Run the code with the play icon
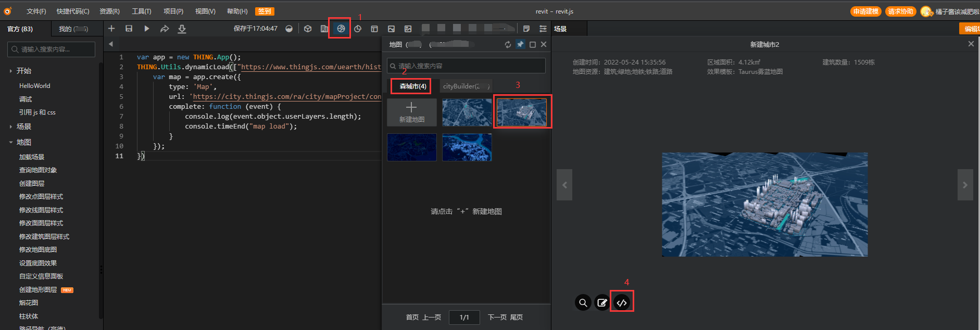Image resolution: width=980 pixels, height=330 pixels. tap(147, 29)
